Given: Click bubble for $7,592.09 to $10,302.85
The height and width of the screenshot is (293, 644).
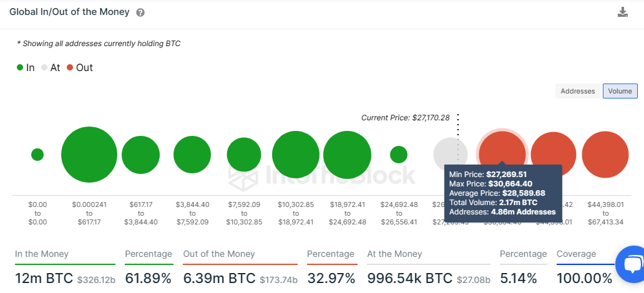Looking at the screenshot, I should pos(244,155).
